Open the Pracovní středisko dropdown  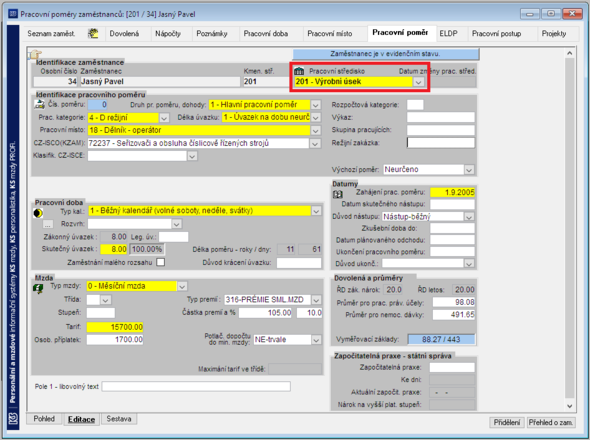tap(418, 82)
